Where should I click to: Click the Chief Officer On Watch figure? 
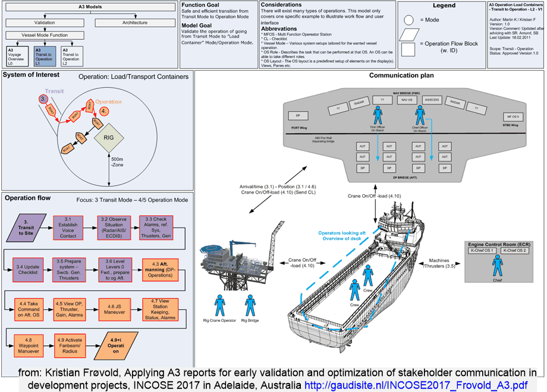(420, 116)
